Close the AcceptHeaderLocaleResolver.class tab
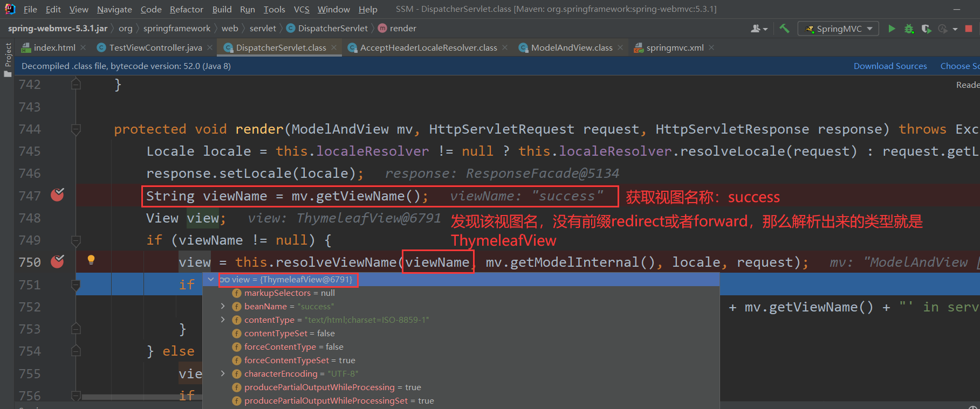The height and width of the screenshot is (409, 980). pos(505,47)
